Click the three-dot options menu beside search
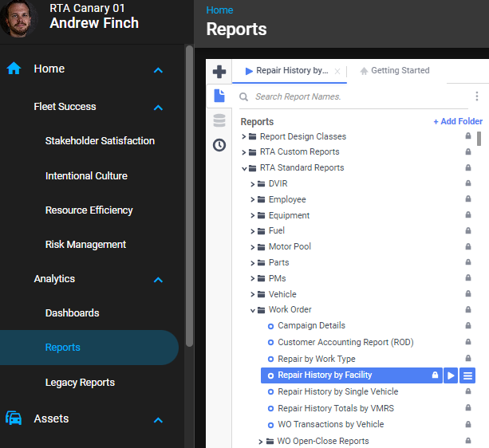The width and height of the screenshot is (489, 448). [477, 96]
